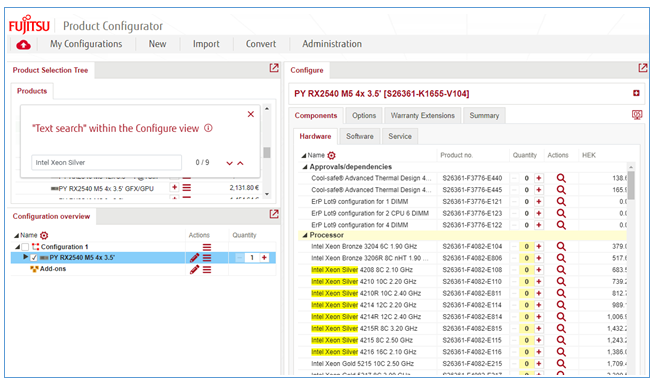The width and height of the screenshot is (655, 382).
Task: Decrease quantity of PY RX2540 M5 4x 3.5'
Action: 239,257
